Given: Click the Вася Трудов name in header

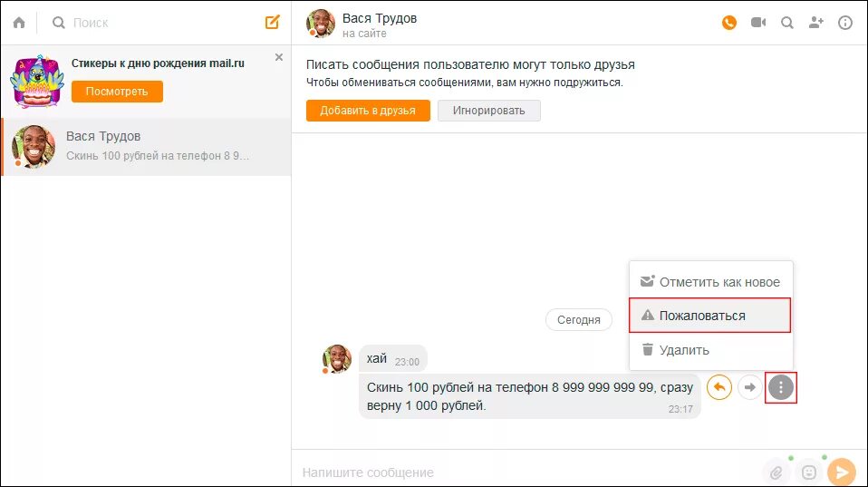Looking at the screenshot, I should pos(380,18).
